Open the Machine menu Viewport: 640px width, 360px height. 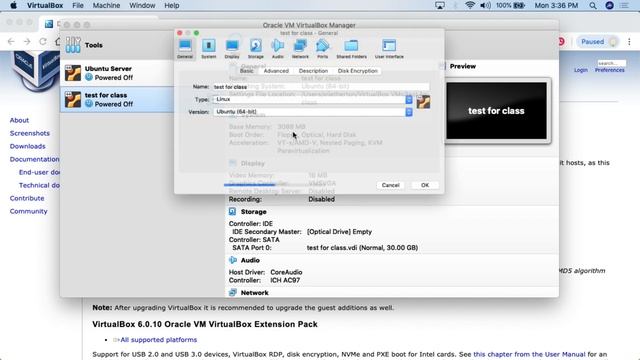pyautogui.click(x=106, y=5)
